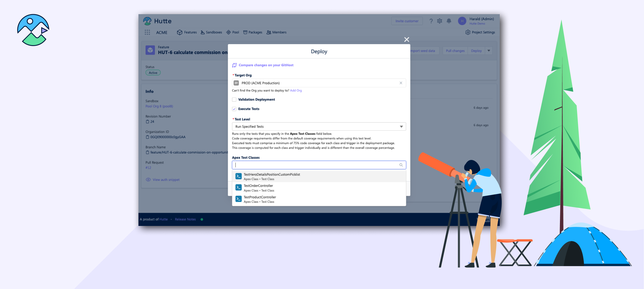Click the Invite customer button
The width and height of the screenshot is (644, 289).
tap(407, 21)
